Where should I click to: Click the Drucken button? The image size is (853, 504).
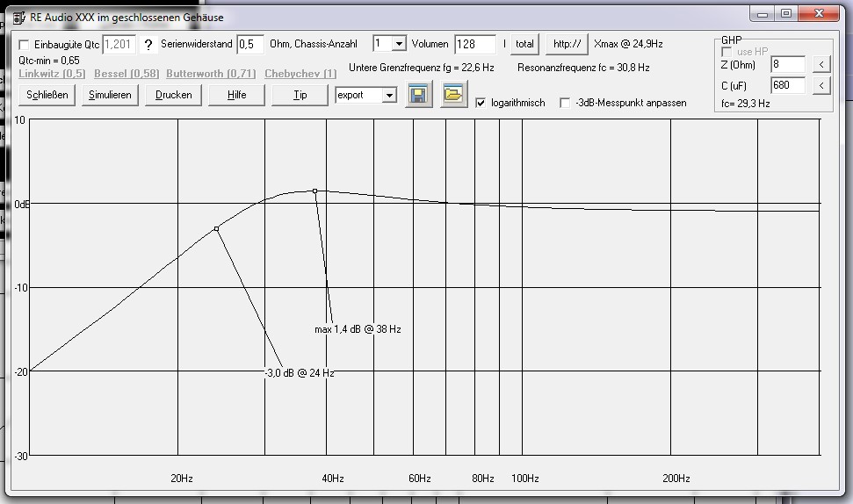174,95
